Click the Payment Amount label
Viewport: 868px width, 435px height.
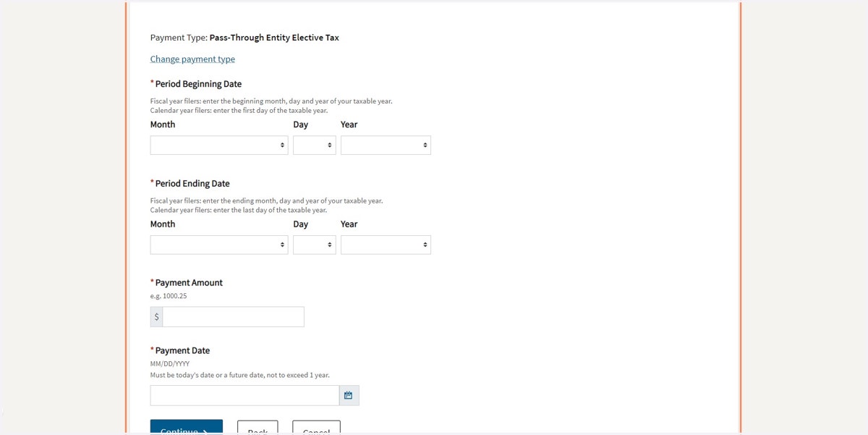tap(189, 283)
